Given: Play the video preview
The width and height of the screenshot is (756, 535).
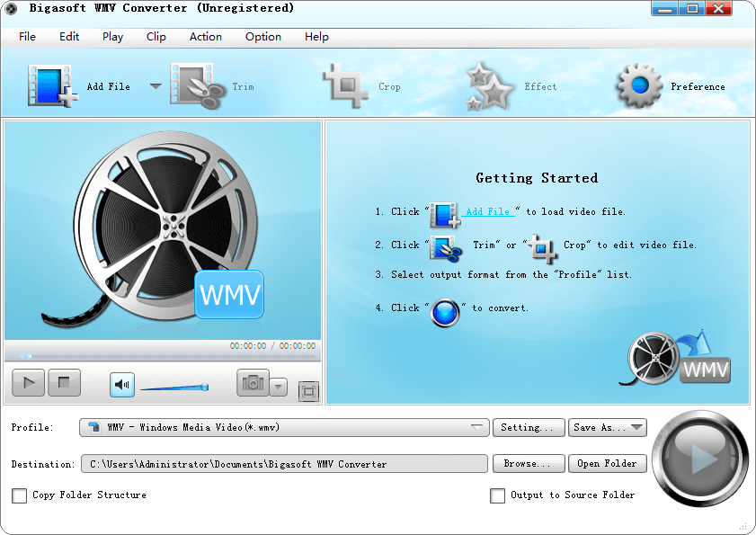Looking at the screenshot, I should tap(29, 383).
